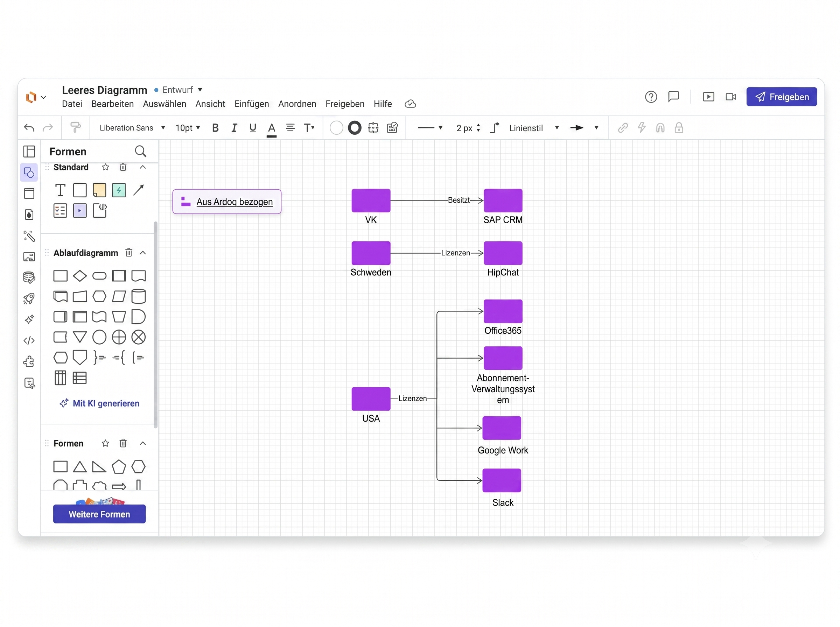The image size is (840, 627).
Task: Search shapes with magnifier icon
Action: [x=140, y=152]
